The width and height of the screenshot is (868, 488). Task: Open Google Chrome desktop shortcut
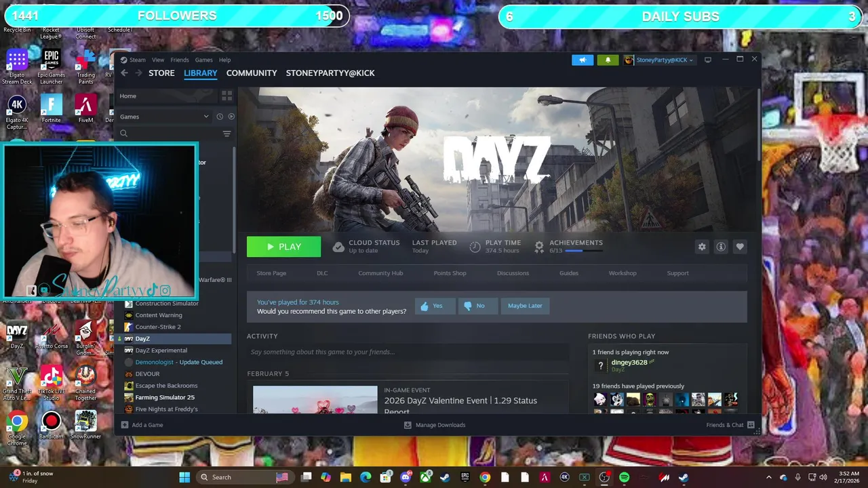coord(18,428)
